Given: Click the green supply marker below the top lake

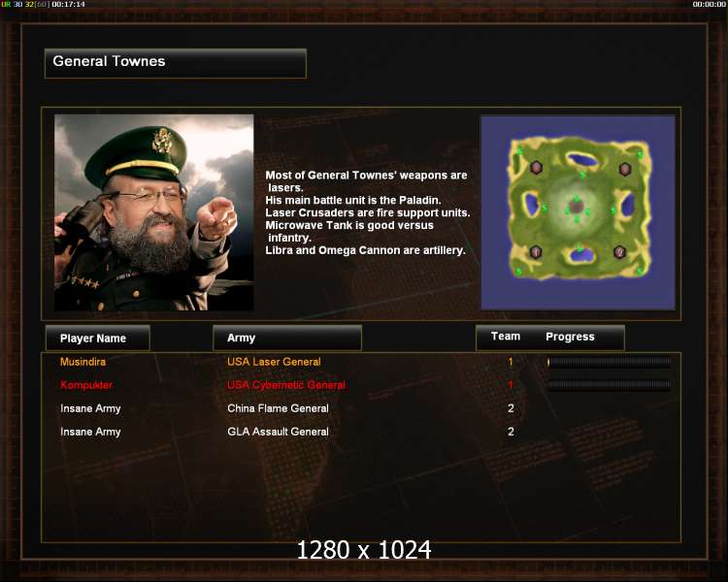Looking at the screenshot, I should pyautogui.click(x=582, y=175).
